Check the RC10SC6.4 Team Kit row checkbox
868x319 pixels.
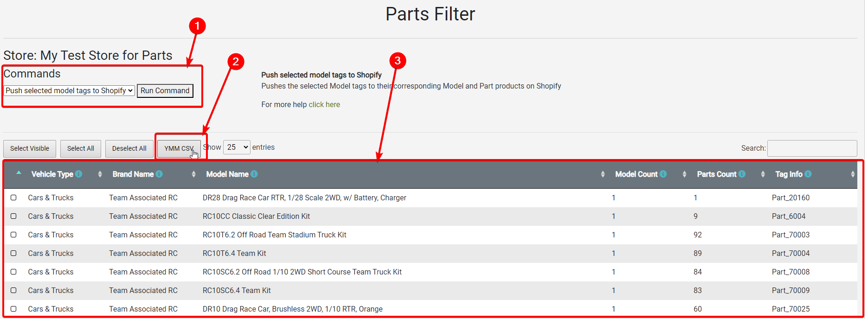tap(13, 290)
